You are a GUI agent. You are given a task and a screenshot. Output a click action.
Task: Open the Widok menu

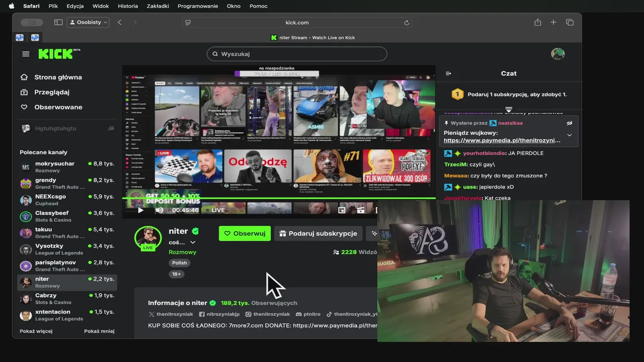click(101, 6)
